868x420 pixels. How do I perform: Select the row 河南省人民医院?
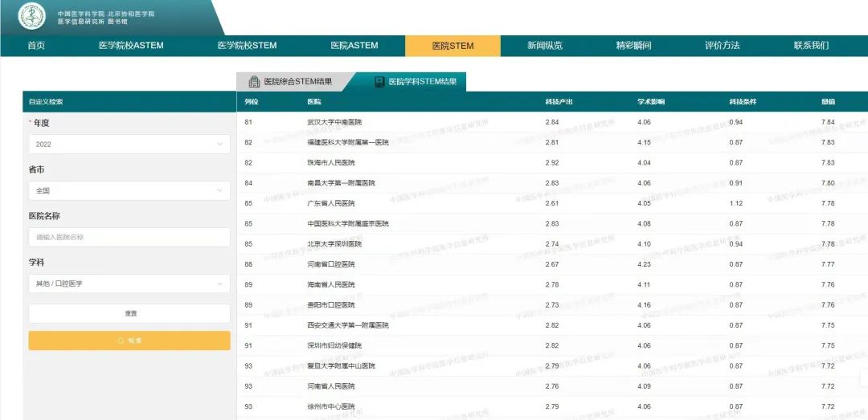pyautogui.click(x=552, y=385)
